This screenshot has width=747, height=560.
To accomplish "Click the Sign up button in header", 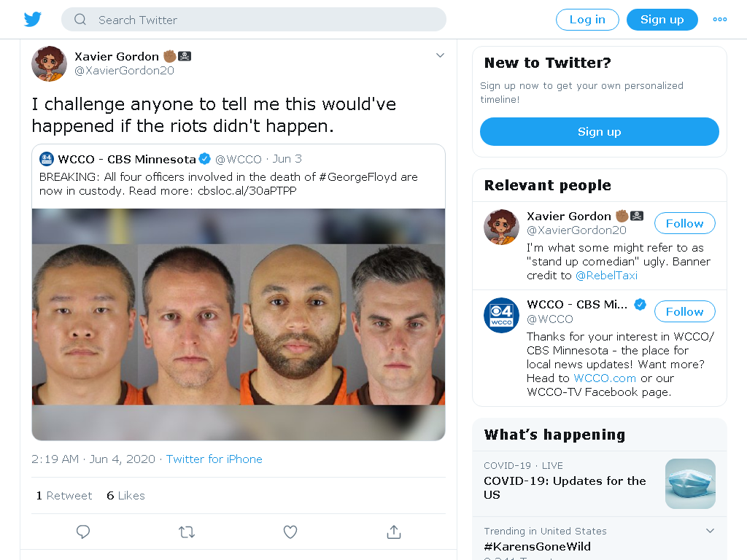I will click(662, 20).
